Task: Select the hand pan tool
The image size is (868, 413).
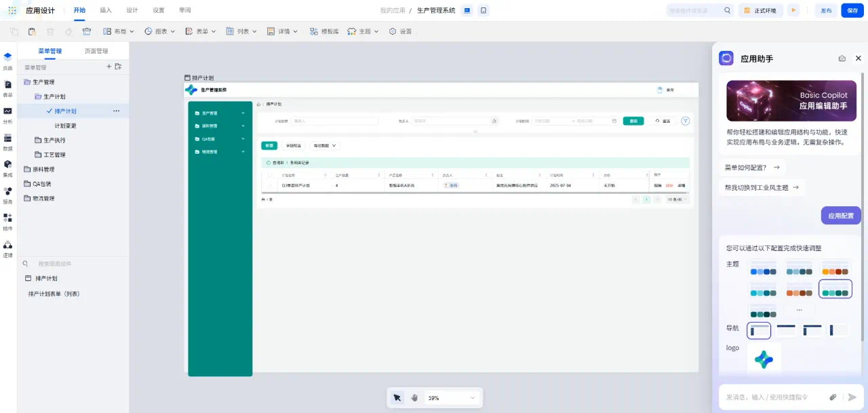Action: 414,398
